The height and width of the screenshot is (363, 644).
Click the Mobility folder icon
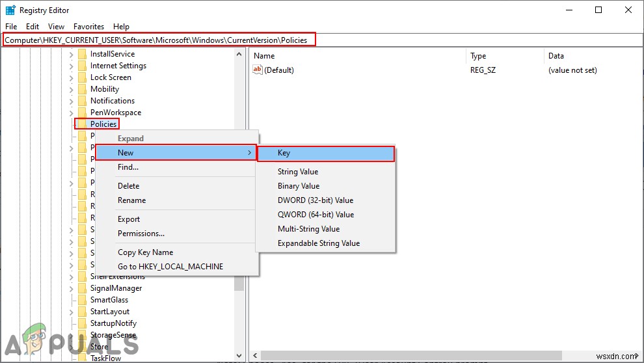coord(82,89)
